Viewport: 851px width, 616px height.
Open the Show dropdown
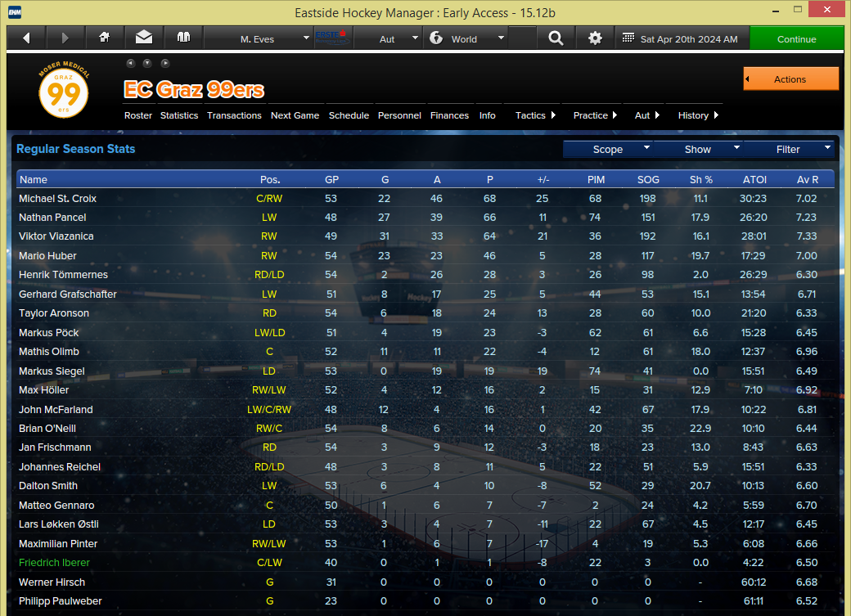[x=698, y=149]
